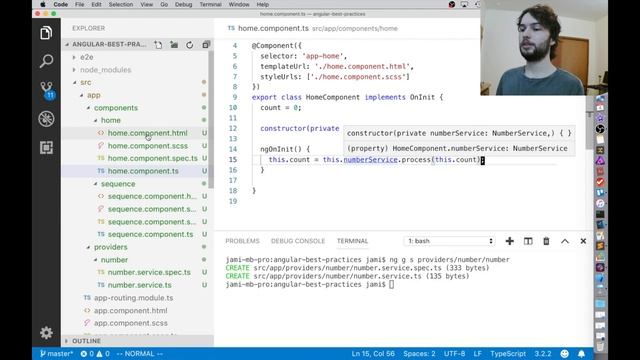Open home.component.spec.ts file

point(152,158)
